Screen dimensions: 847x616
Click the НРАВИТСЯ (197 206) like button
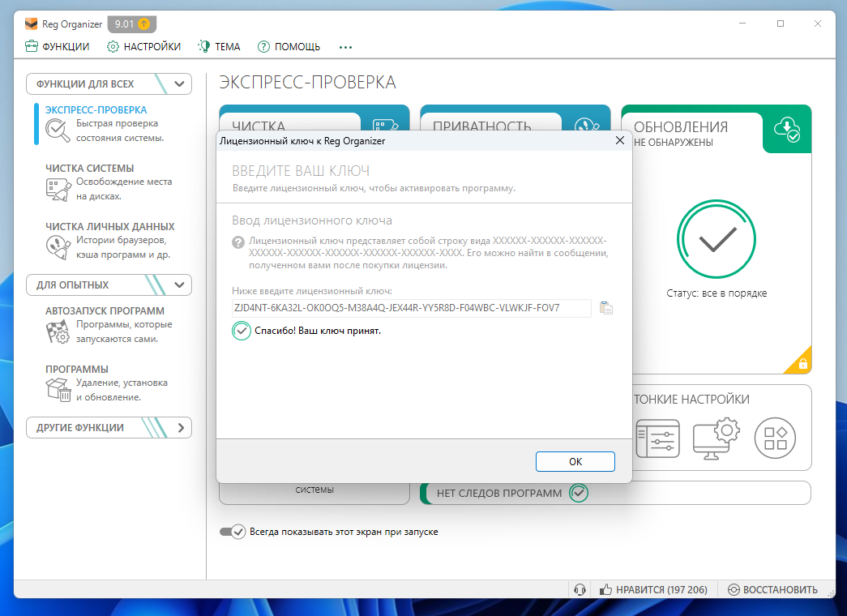pyautogui.click(x=653, y=589)
